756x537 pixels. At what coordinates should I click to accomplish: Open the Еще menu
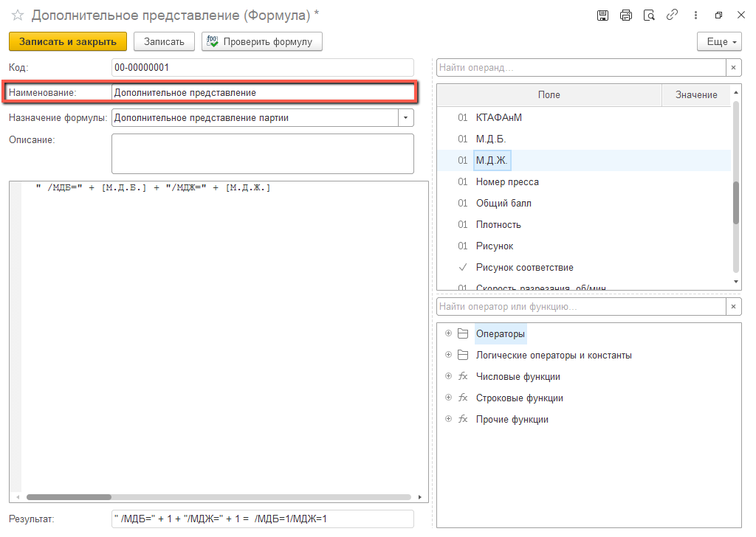click(x=719, y=42)
